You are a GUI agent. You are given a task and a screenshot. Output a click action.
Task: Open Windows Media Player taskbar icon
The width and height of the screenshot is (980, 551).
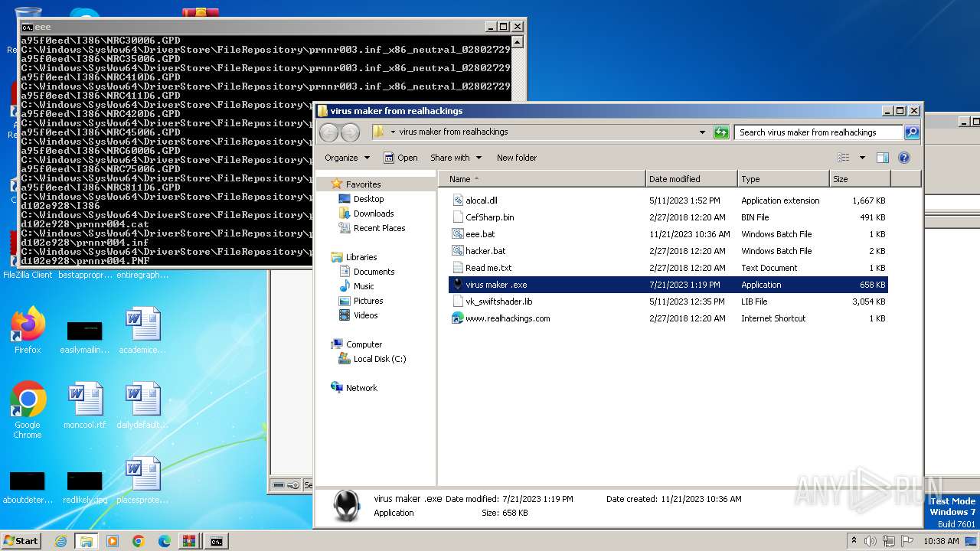113,541
